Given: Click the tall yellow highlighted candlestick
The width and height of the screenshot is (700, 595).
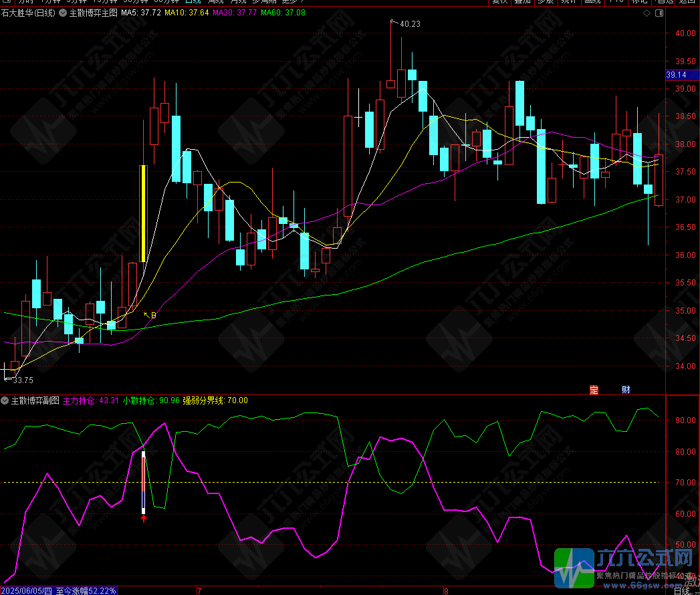Looking at the screenshot, I should (143, 213).
